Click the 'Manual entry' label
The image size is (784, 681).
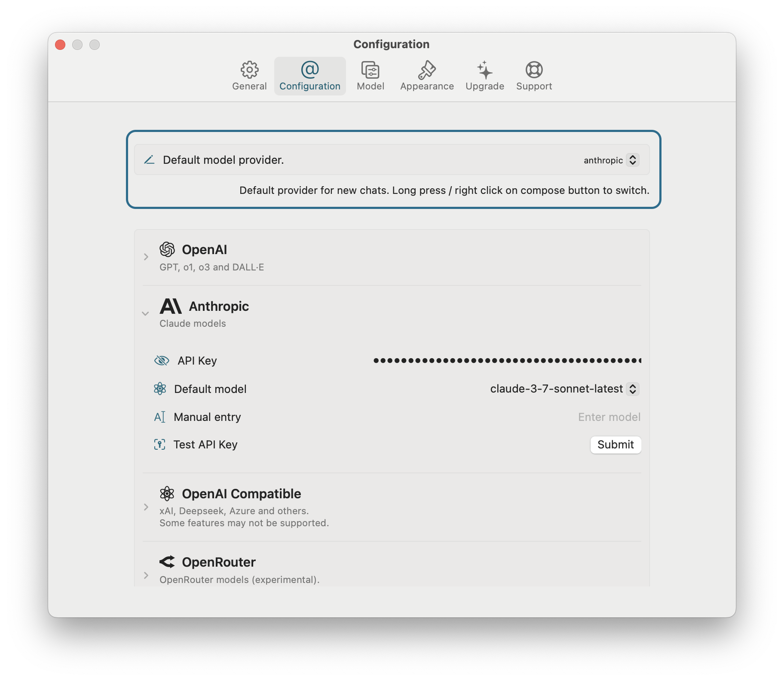[207, 417]
